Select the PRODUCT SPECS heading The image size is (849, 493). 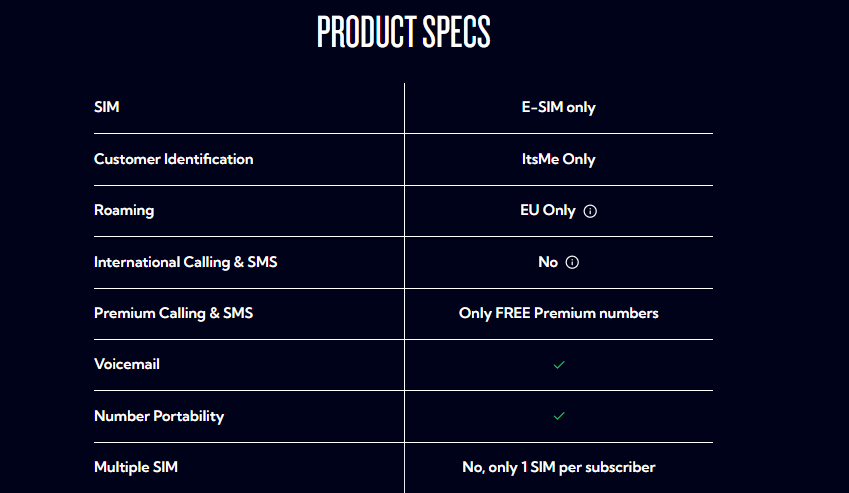coord(404,31)
